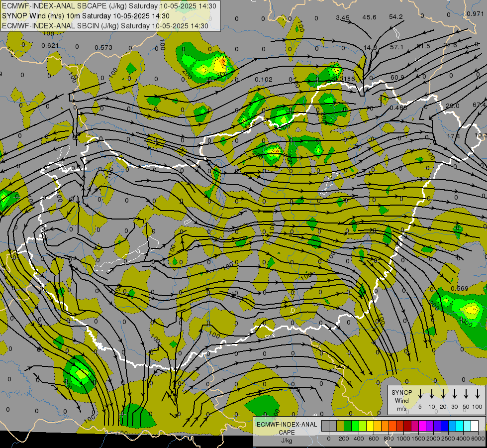
Task: Pick the lime yellow-green legend swatch
Action: 363,426
